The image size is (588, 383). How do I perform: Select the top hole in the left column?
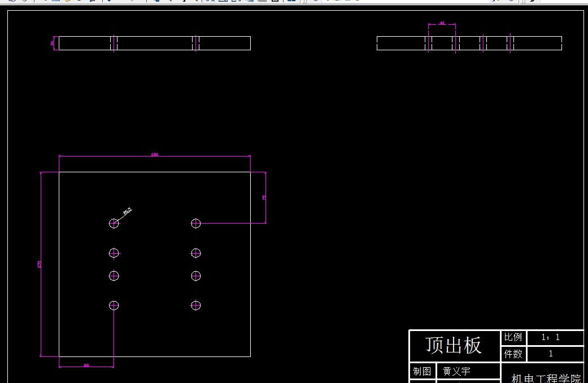click(x=114, y=224)
